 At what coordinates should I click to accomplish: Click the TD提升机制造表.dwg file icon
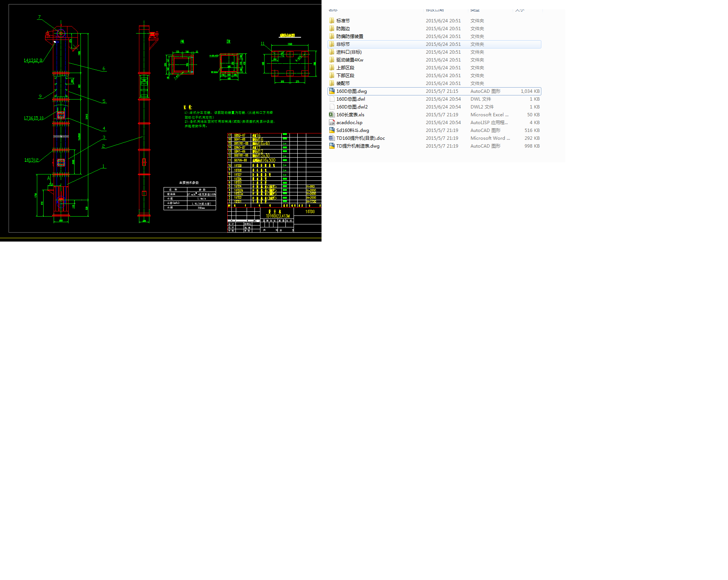pos(332,146)
